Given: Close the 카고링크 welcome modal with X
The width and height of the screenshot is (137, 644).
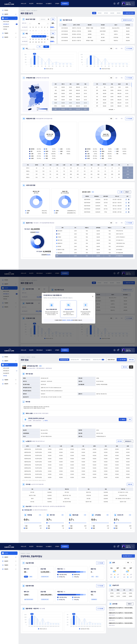Looking at the screenshot, I should coord(93,296).
